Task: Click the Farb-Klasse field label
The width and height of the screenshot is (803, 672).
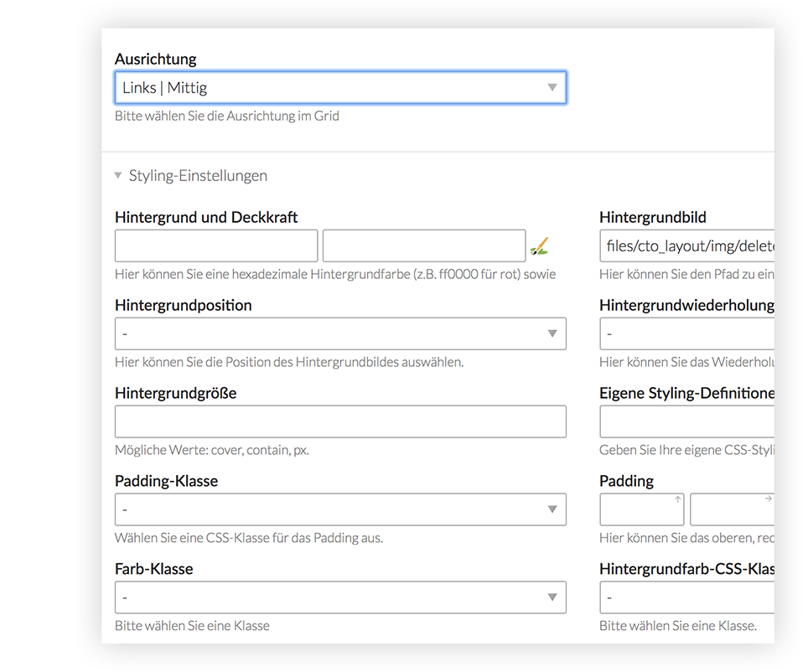Action: (154, 569)
